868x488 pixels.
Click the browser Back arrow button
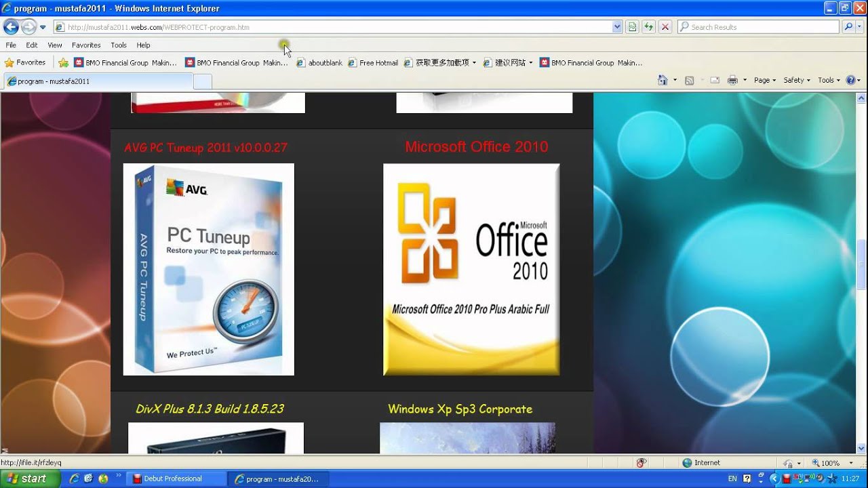(11, 27)
